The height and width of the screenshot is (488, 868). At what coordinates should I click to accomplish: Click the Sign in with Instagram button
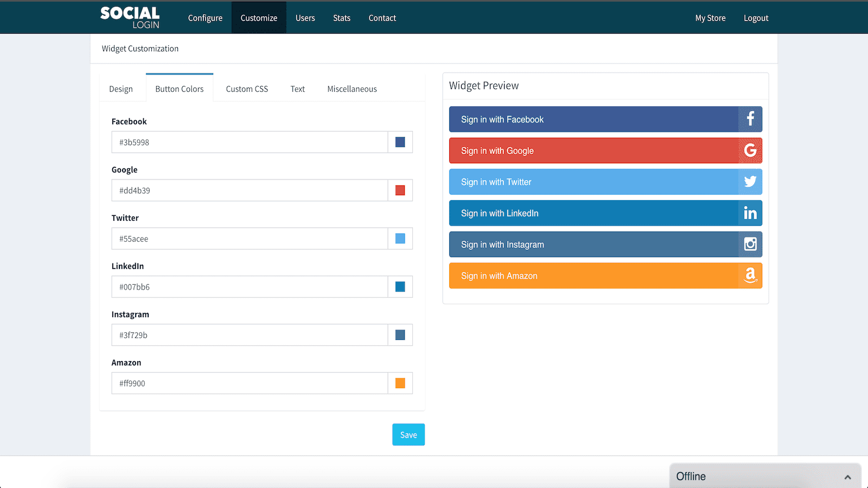click(x=605, y=245)
